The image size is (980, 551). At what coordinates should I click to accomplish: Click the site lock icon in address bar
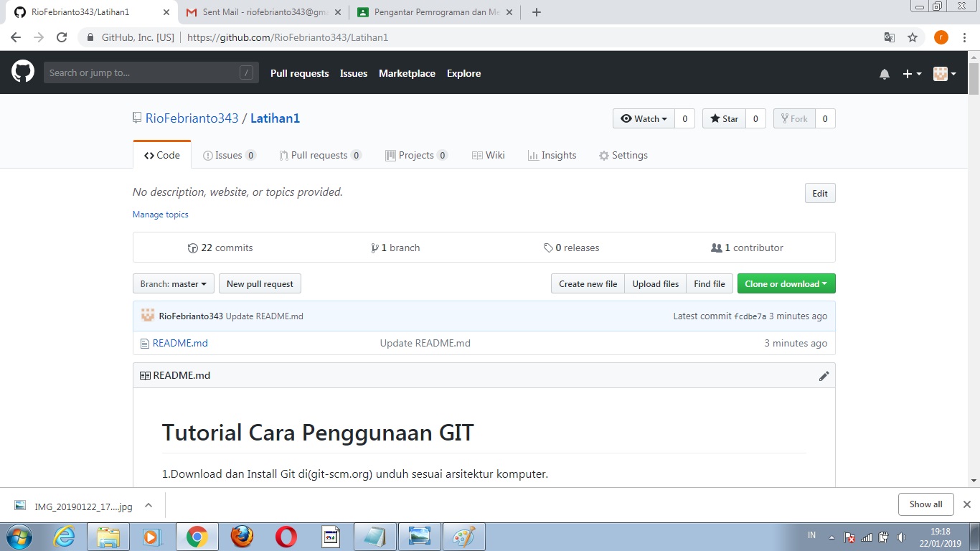point(90,37)
